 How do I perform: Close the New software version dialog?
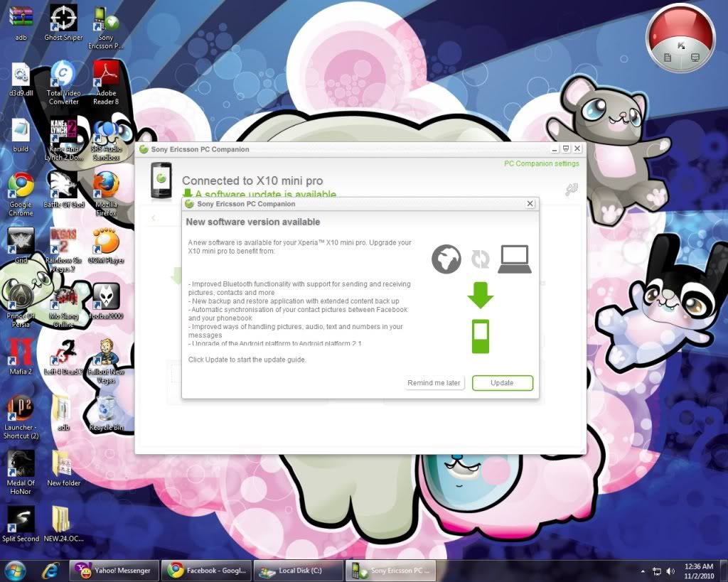(x=530, y=204)
